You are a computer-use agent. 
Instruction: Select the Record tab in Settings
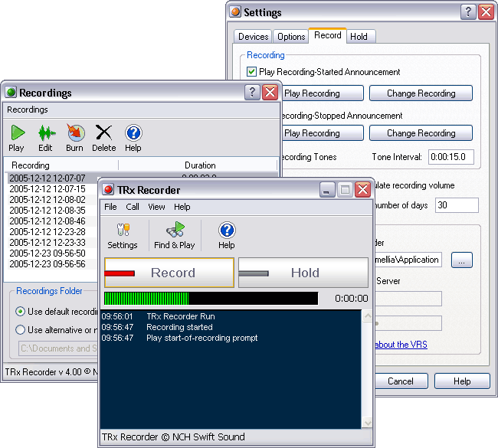point(327,35)
